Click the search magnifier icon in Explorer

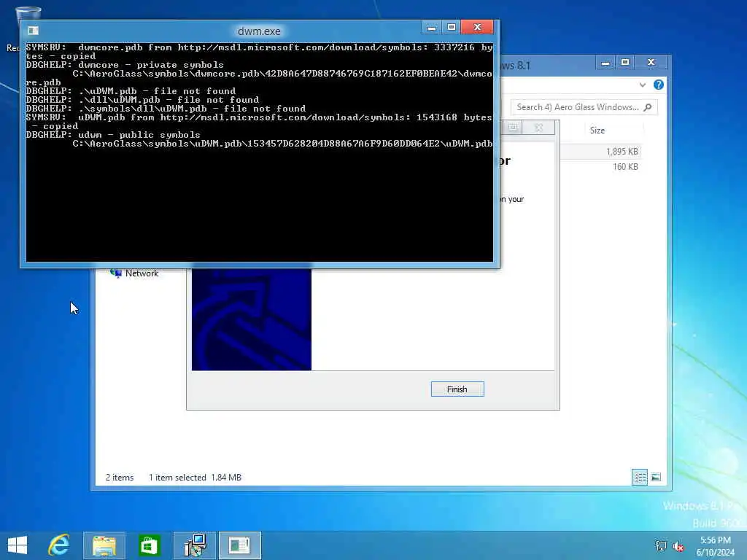click(x=648, y=107)
